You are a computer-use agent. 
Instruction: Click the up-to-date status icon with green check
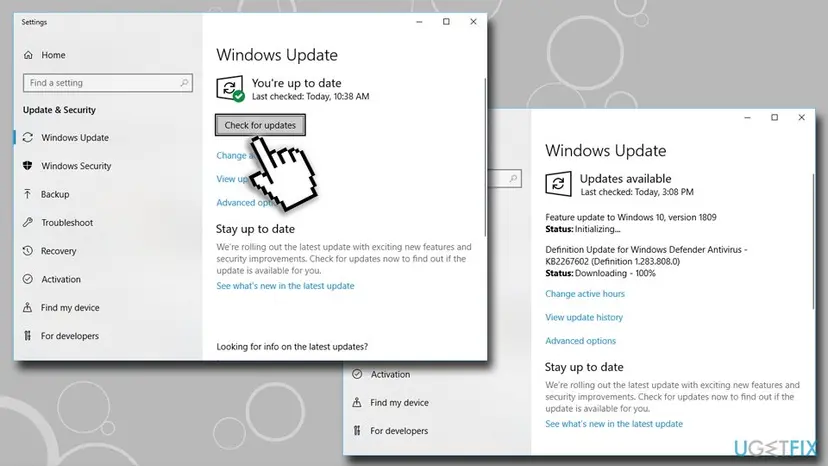pos(230,88)
